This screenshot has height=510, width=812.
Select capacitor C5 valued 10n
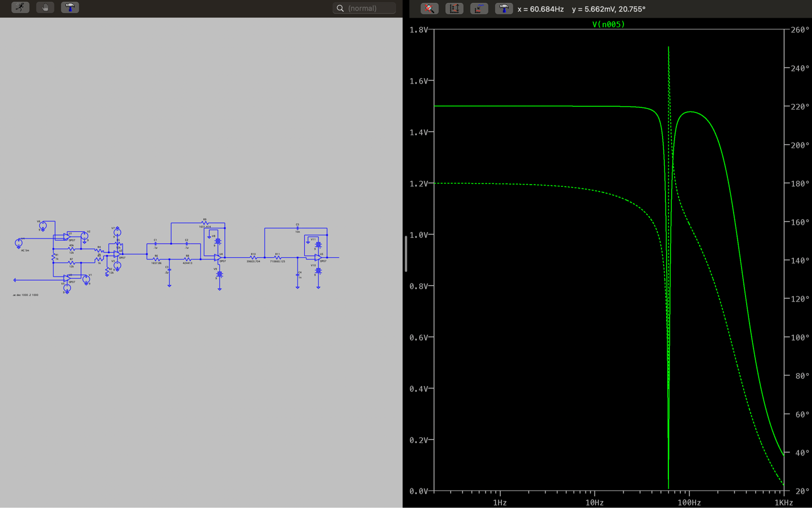tap(298, 228)
